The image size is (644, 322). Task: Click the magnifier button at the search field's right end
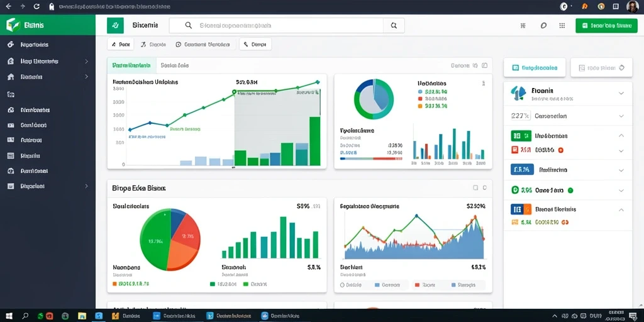point(394,25)
